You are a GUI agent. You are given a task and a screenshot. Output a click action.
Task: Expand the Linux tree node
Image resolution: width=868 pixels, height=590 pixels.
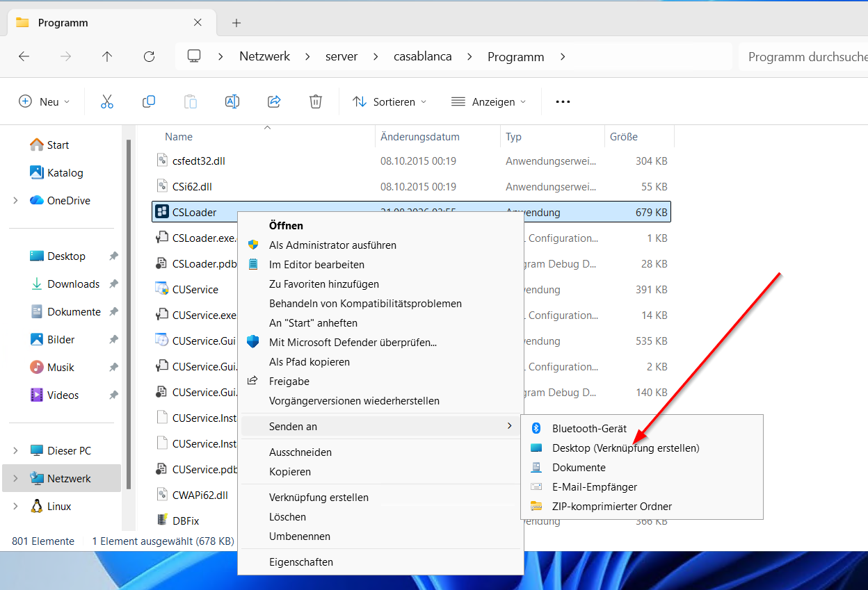point(15,507)
